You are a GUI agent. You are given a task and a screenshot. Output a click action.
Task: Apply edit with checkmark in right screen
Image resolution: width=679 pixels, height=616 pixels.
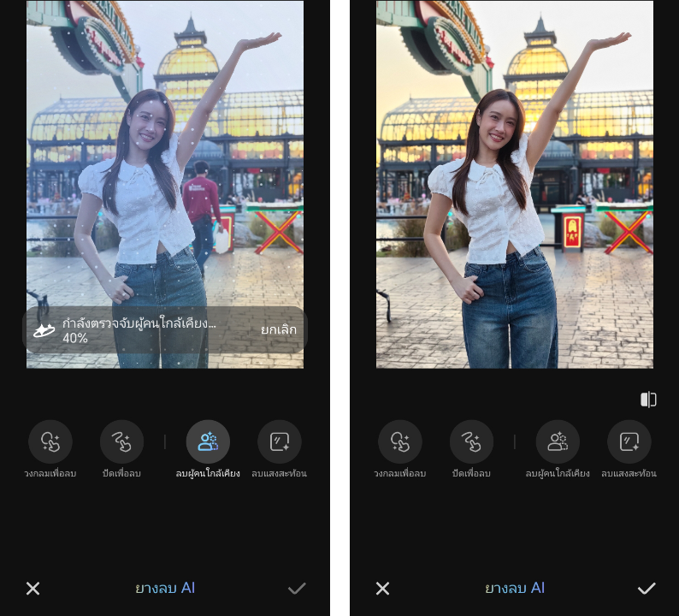[647, 589]
